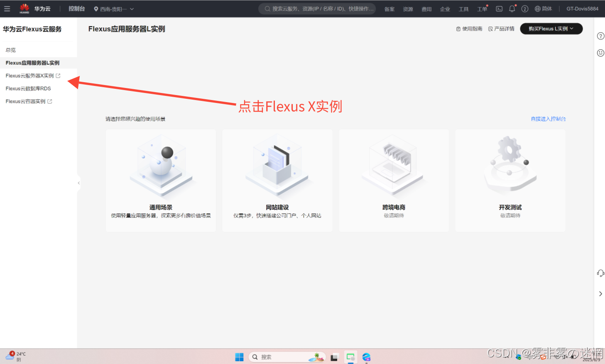Screen dimensions: 605x364
Task: Open the Edge browser on taskbar
Action: [366, 357]
